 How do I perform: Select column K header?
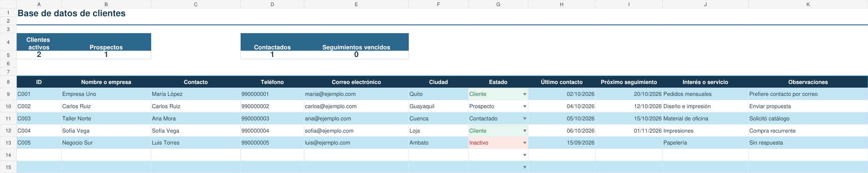[x=808, y=4]
